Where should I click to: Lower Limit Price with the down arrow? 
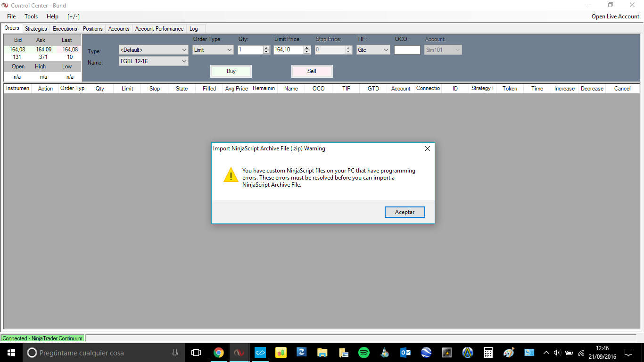(x=307, y=51)
